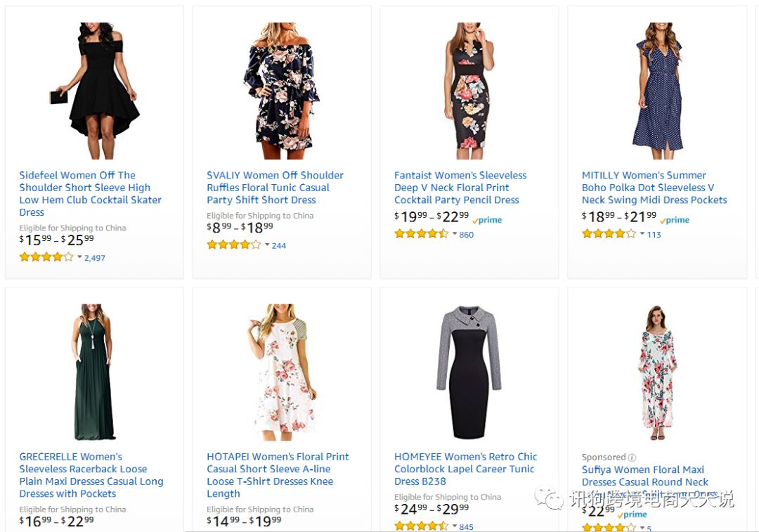Click the info icon beside Sponsored label
Image resolution: width=759 pixels, height=532 pixels.
pyautogui.click(x=632, y=458)
